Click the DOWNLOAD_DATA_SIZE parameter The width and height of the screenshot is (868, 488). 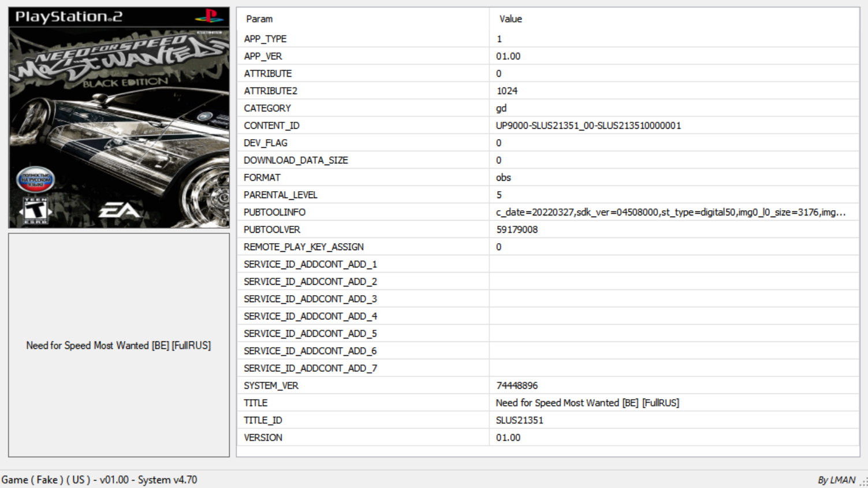pyautogui.click(x=296, y=160)
